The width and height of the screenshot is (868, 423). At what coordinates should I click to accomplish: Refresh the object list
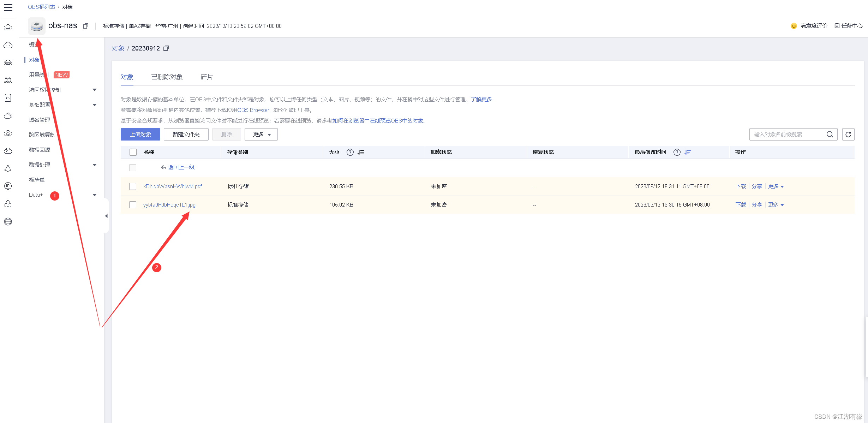click(848, 134)
